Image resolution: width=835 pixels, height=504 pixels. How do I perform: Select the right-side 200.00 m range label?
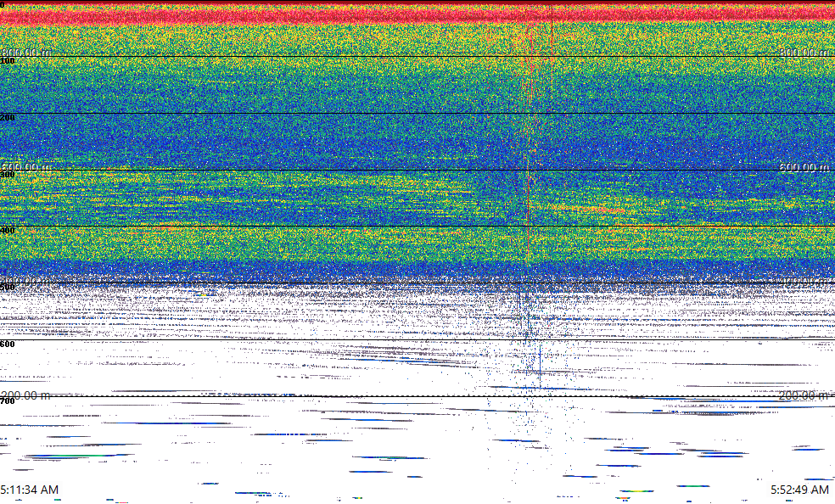coord(804,395)
